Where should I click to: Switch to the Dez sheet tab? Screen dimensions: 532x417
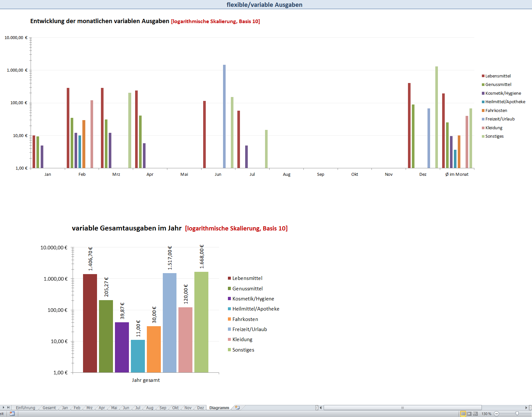[201, 408]
